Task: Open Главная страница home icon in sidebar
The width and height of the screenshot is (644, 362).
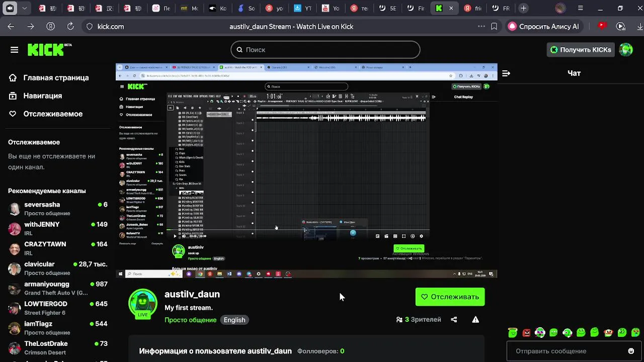Action: [13, 77]
